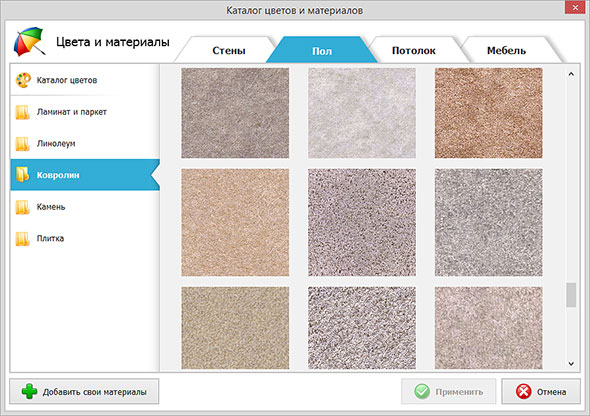Click the green checkmark icon on Применить
This screenshot has height=416, width=590.
click(x=422, y=392)
